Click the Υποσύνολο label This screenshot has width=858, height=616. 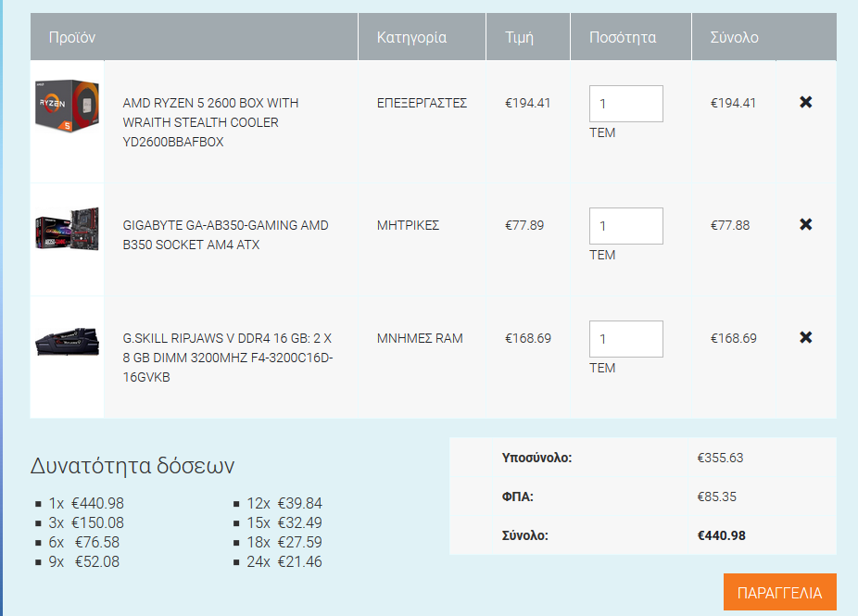coord(536,458)
